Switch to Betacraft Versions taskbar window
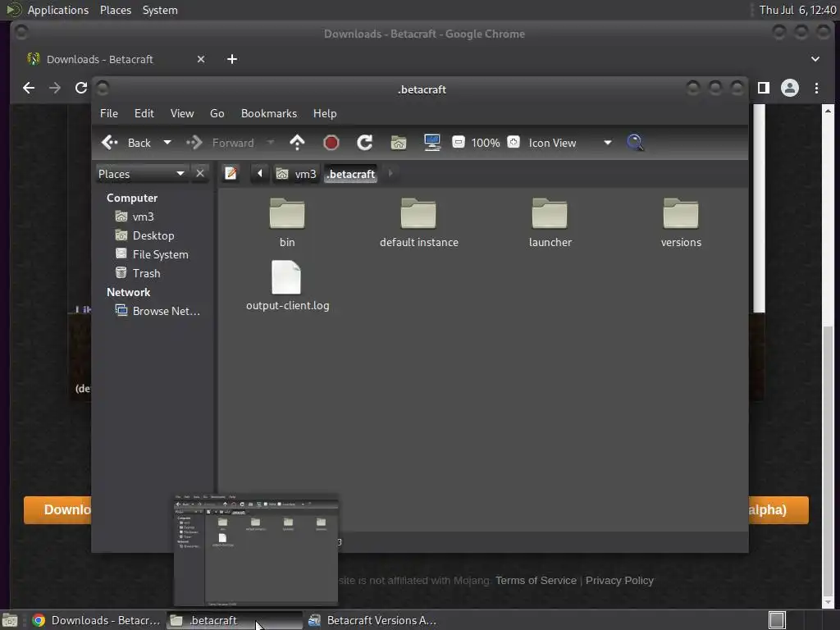Viewport: 840px width, 630px height. click(x=373, y=620)
